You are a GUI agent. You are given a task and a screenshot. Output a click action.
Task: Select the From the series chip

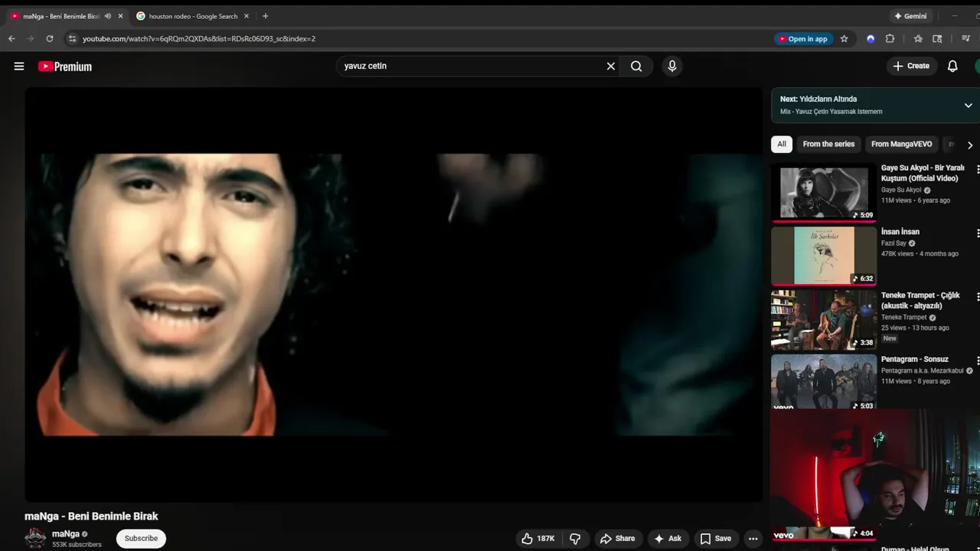pyautogui.click(x=828, y=144)
